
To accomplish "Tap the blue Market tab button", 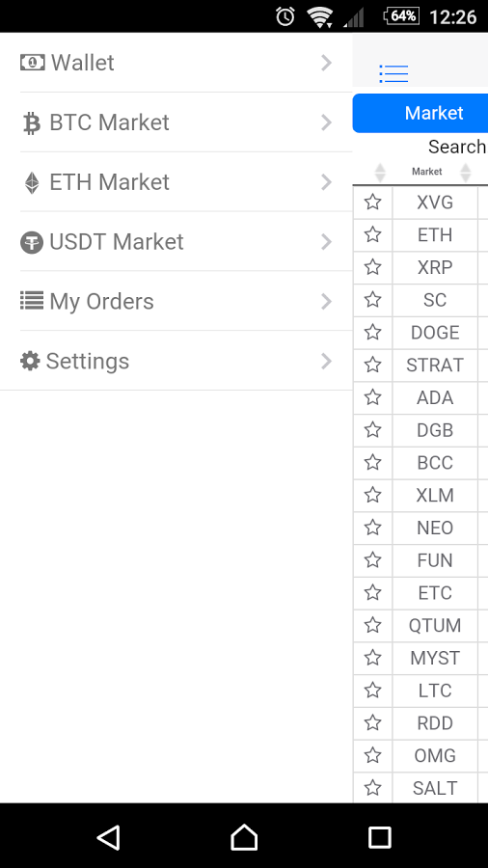I will click(x=420, y=113).
